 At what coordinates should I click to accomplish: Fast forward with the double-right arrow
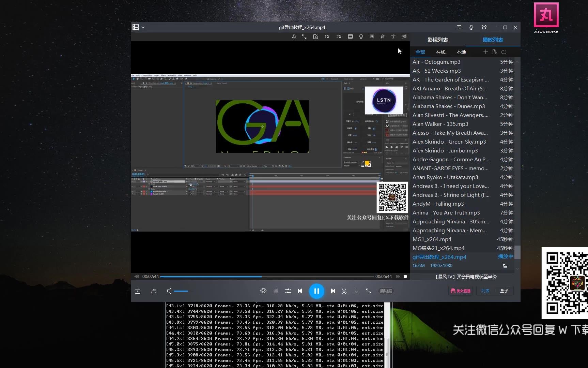tap(398, 276)
